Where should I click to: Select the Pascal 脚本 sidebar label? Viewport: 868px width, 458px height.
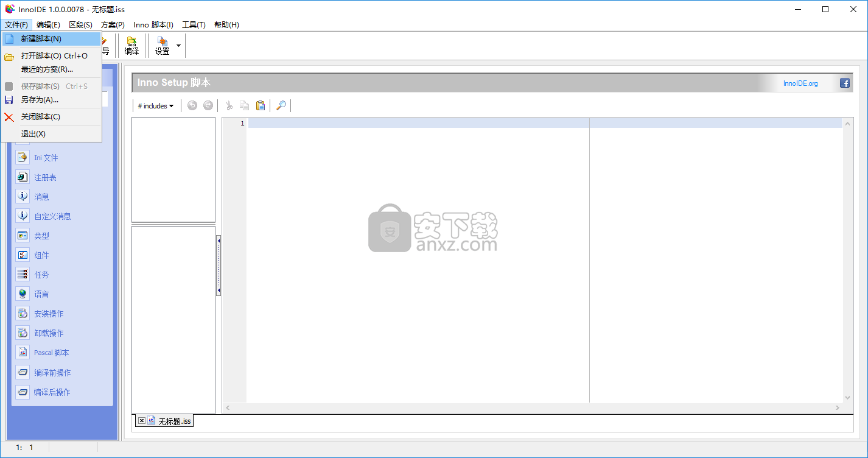pos(52,353)
